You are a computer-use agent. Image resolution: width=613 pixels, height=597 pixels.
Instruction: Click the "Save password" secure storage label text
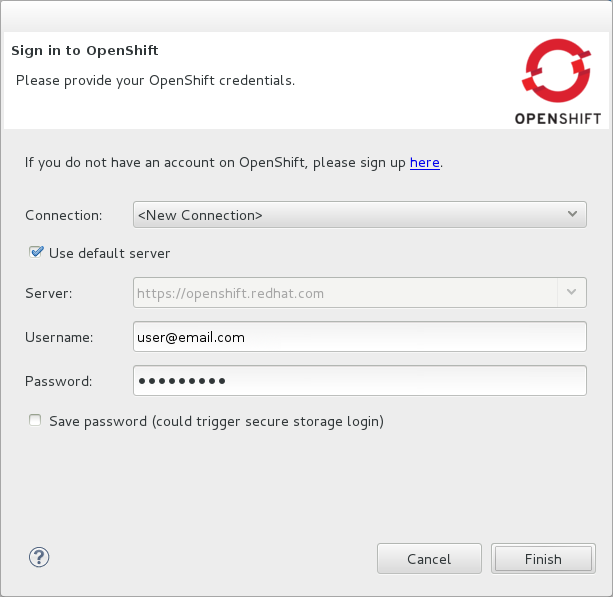click(x=216, y=421)
